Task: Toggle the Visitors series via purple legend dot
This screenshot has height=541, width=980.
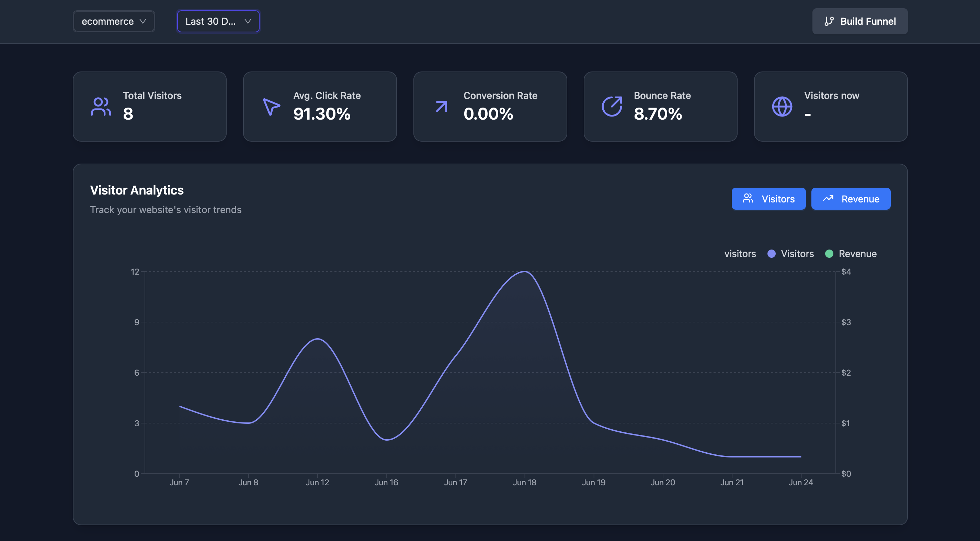Action: pyautogui.click(x=772, y=254)
